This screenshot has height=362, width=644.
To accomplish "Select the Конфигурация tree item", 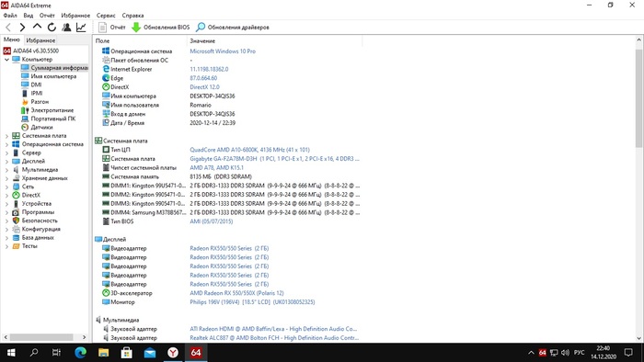I will tap(36, 229).
